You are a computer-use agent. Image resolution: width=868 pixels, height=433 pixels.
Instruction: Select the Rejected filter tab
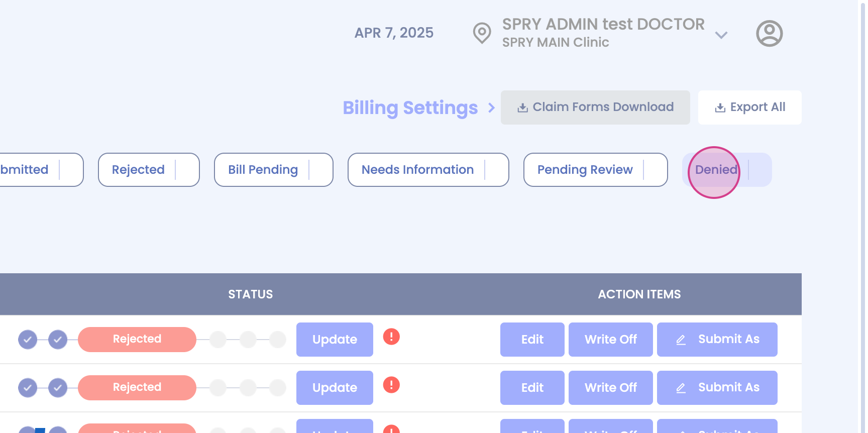149,170
